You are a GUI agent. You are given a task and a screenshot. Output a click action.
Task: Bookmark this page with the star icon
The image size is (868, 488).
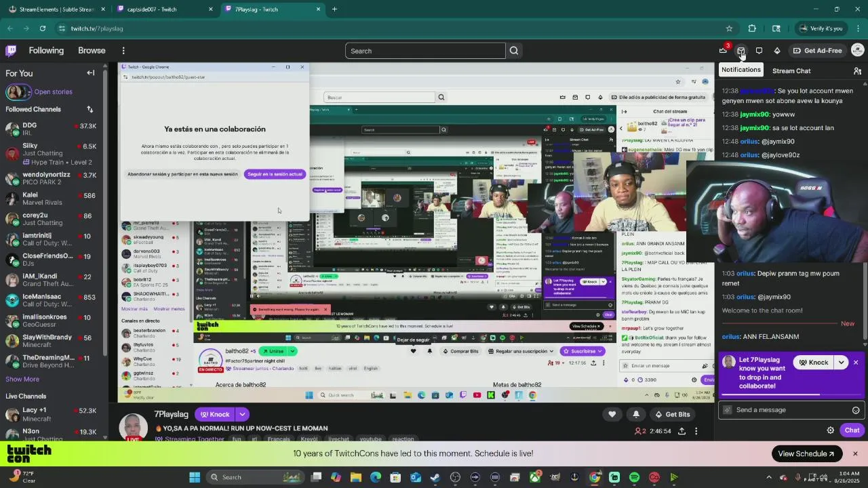729,28
